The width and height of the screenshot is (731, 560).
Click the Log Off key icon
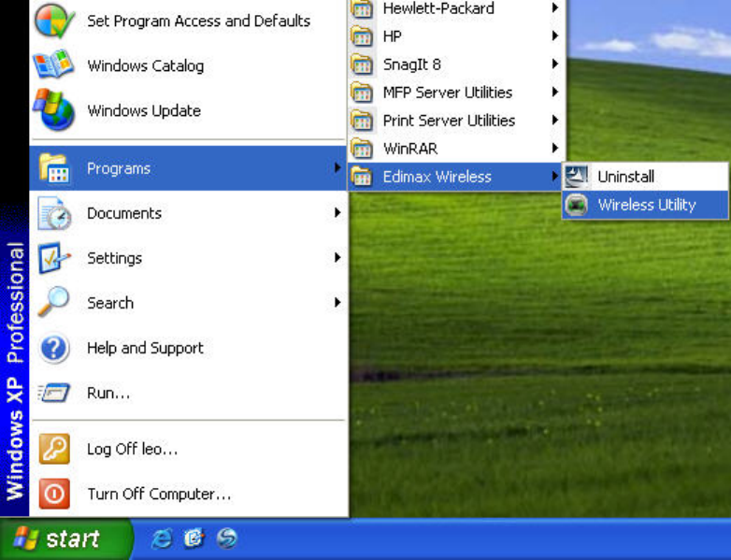54,449
